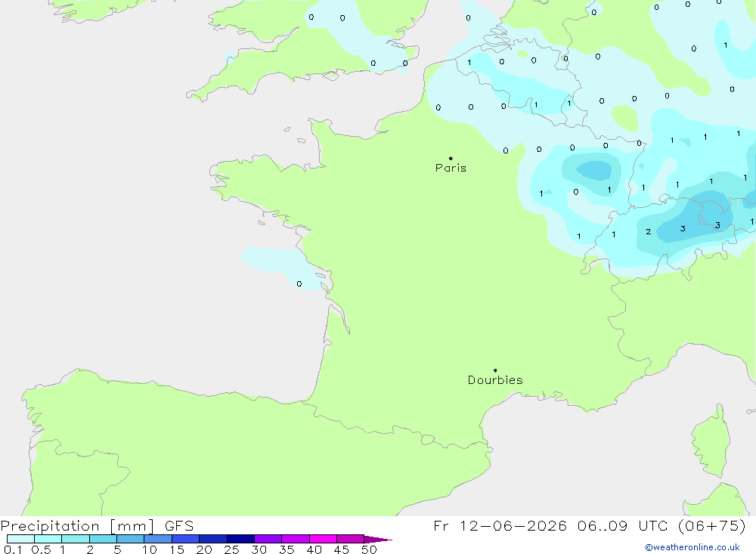Viewport: 756px width, 554px height.
Task: Click the legend value label '10'
Action: tap(150, 549)
